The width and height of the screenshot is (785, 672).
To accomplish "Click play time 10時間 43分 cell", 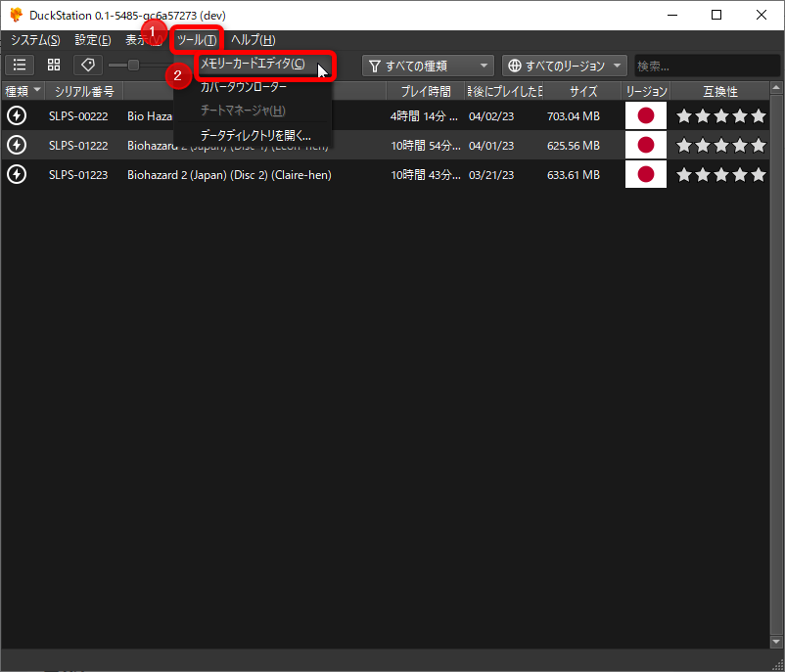I will tap(426, 175).
